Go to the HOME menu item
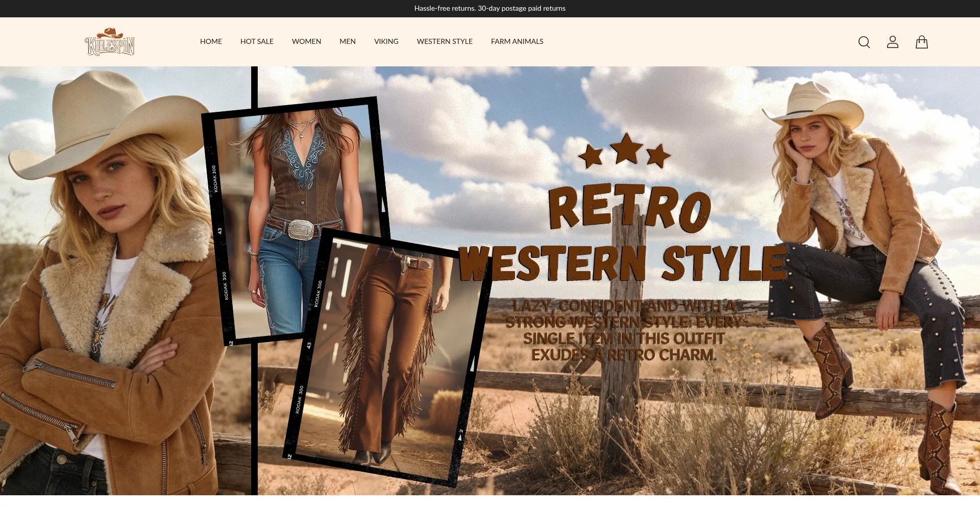Screen dimensions: 980x507 click(211, 41)
